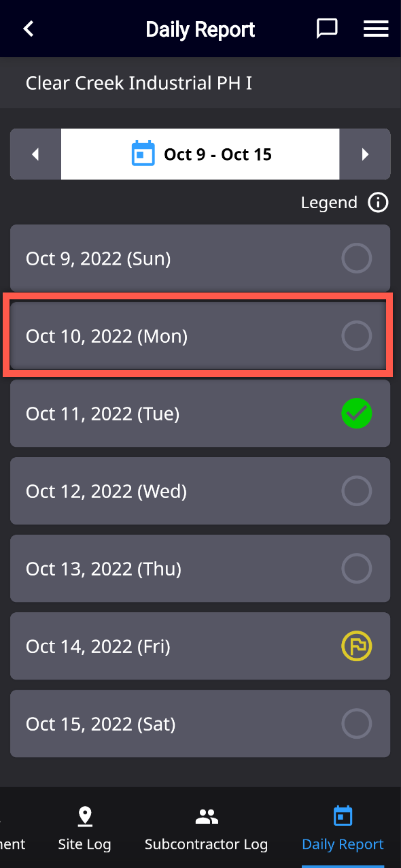Tap the back arrow in header
This screenshot has width=401, height=868.
point(29,29)
